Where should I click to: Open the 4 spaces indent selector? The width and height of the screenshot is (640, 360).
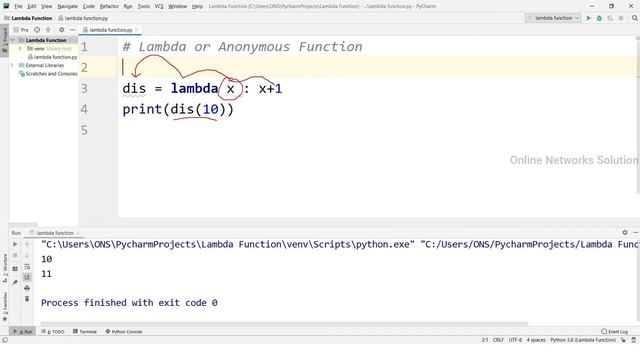pyautogui.click(x=536, y=340)
